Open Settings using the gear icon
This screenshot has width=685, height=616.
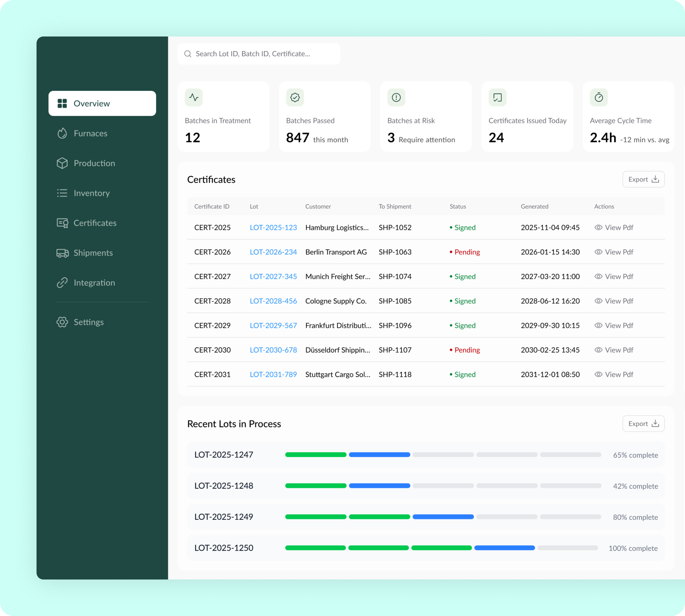(x=62, y=322)
